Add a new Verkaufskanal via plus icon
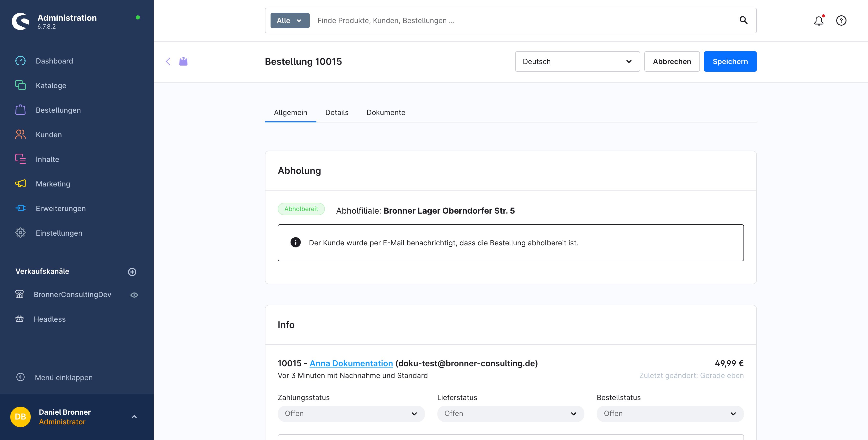This screenshot has width=868, height=440. (x=132, y=272)
